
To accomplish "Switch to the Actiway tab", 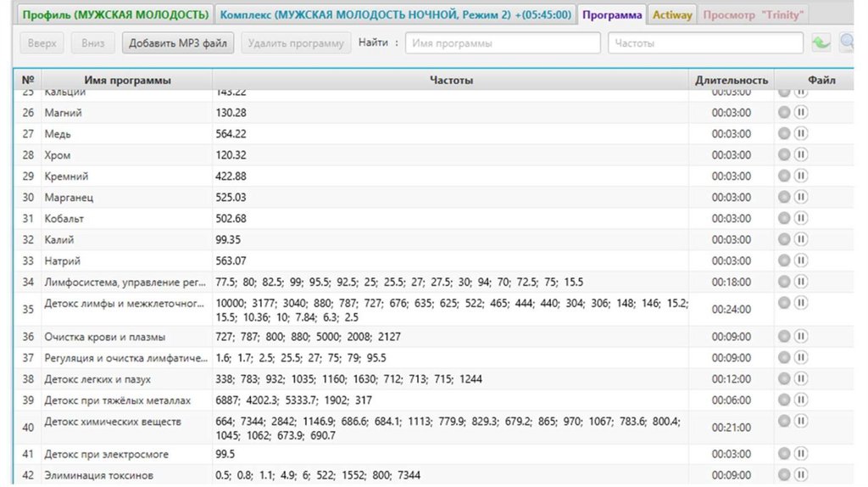I will tap(672, 14).
